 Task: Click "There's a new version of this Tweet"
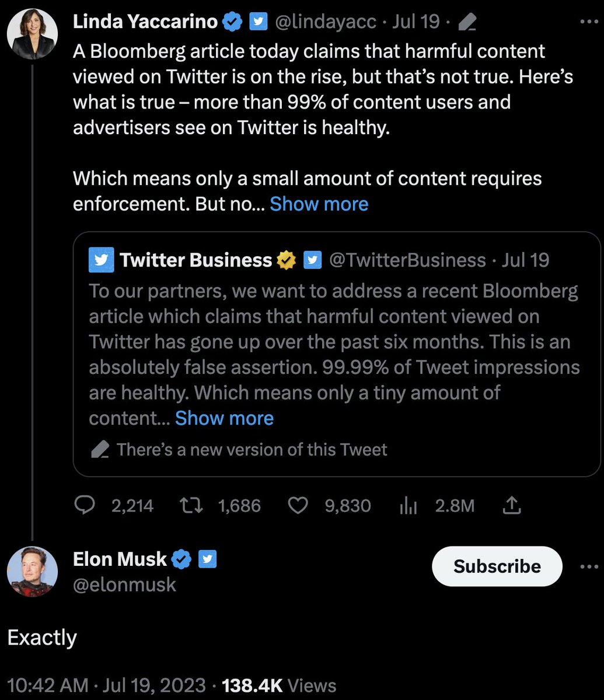click(x=251, y=449)
